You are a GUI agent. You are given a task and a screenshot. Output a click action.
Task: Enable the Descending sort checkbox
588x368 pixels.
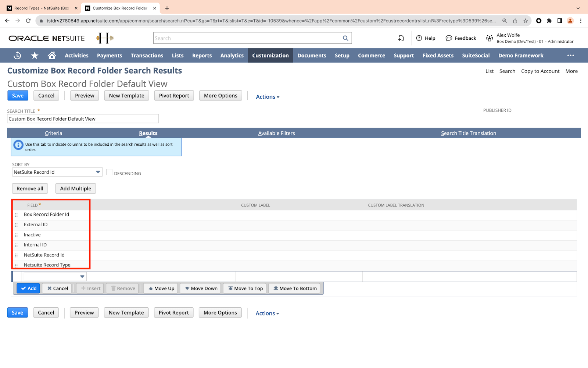click(109, 172)
